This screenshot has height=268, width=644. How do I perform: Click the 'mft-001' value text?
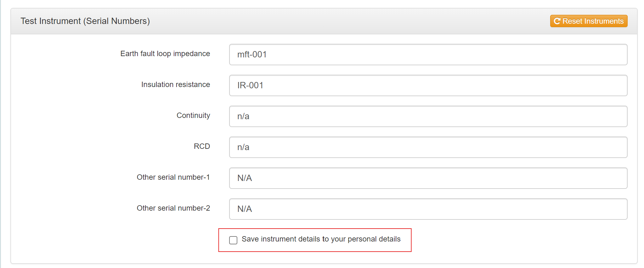(x=252, y=55)
